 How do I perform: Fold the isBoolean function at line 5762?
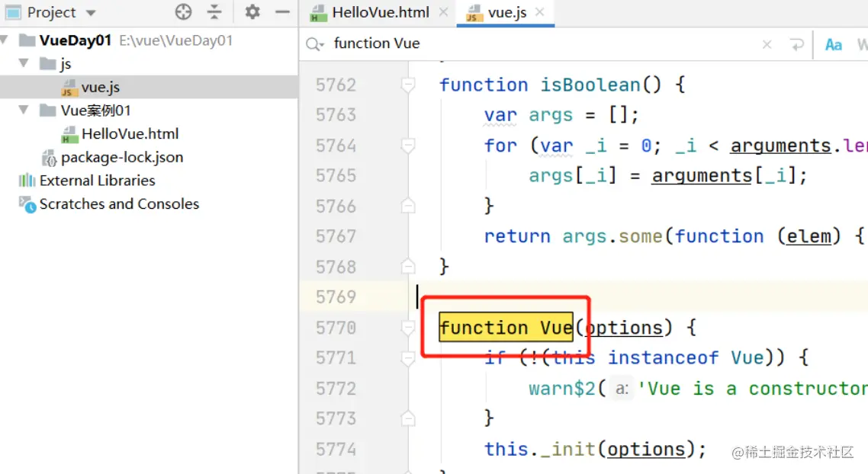click(408, 85)
